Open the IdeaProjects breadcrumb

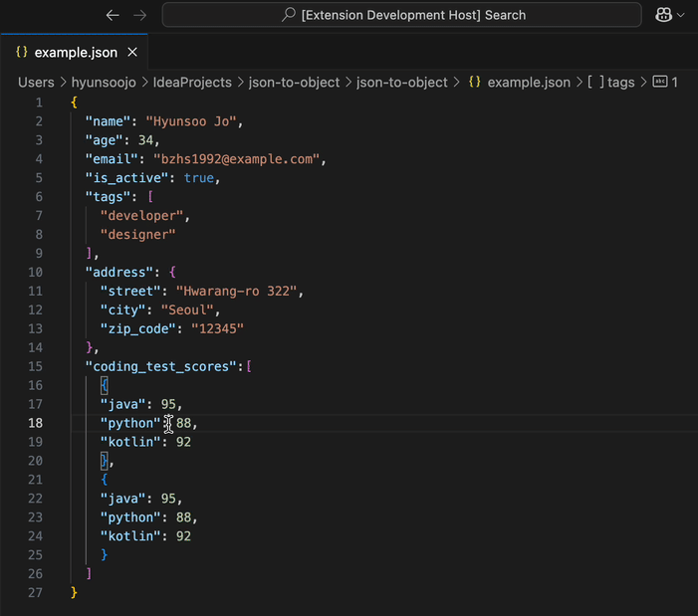tap(192, 83)
